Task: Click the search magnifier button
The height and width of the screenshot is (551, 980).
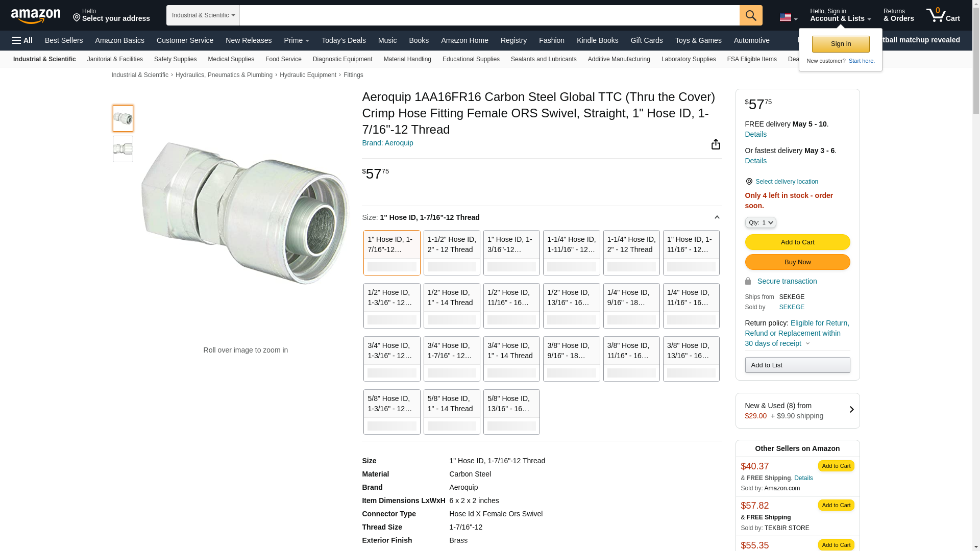Action: tap(750, 15)
